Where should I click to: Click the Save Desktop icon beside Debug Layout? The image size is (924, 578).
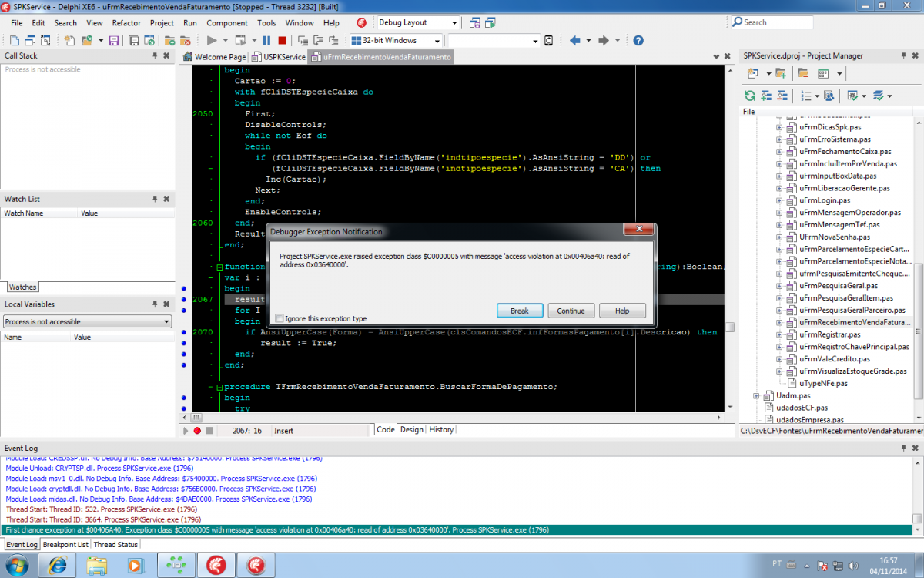pyautogui.click(x=474, y=23)
